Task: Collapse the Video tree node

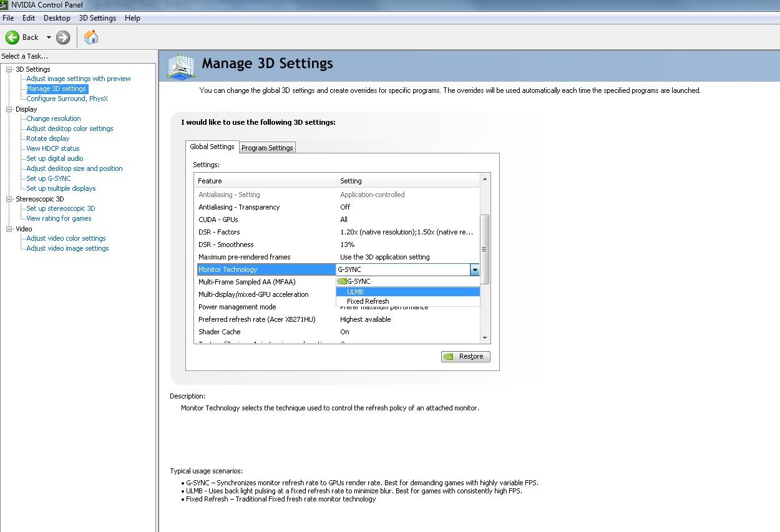Action: click(9, 229)
